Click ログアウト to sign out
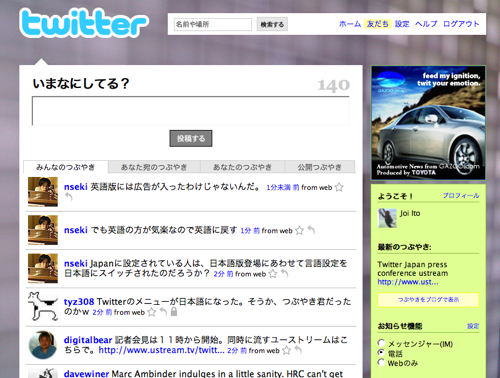 461,24
